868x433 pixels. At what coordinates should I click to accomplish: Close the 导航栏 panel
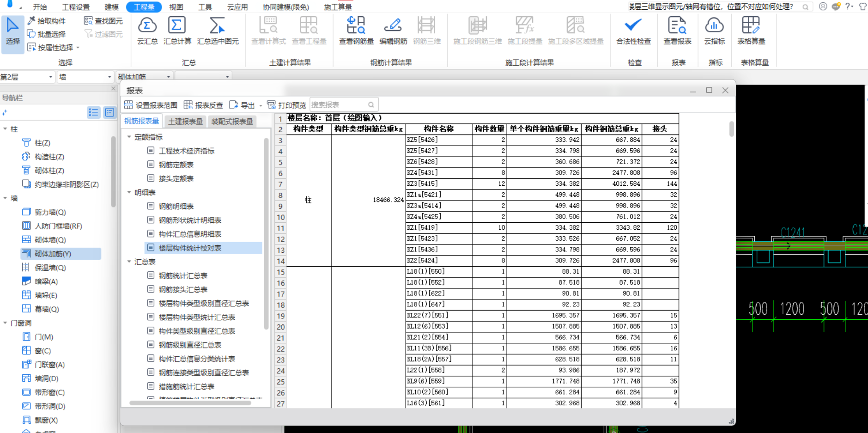113,88
